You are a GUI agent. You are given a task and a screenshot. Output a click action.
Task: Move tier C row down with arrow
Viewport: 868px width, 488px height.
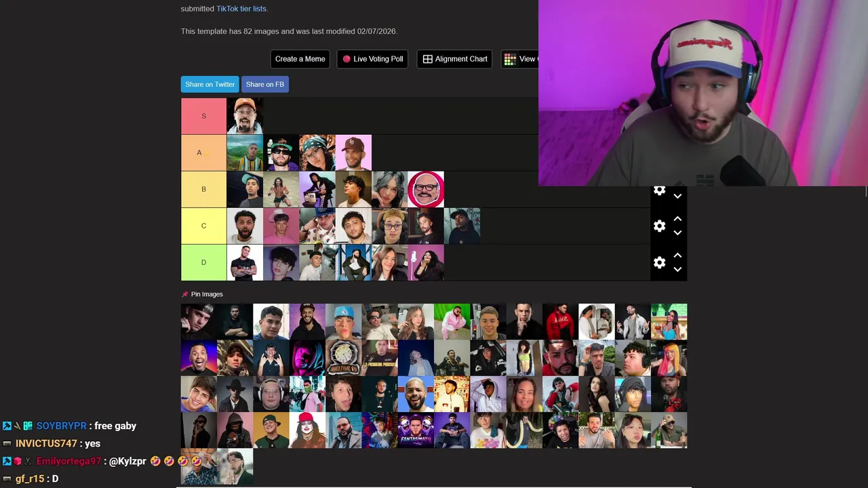677,232
